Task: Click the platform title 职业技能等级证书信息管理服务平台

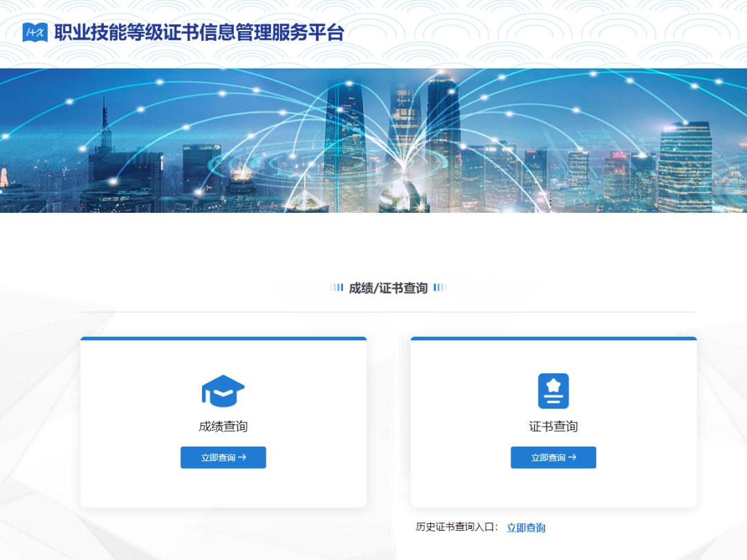Action: click(199, 32)
